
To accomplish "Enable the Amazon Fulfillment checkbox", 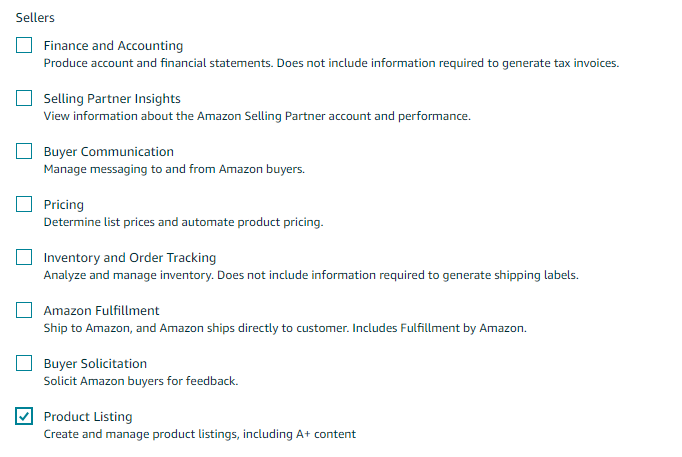I will (24, 310).
